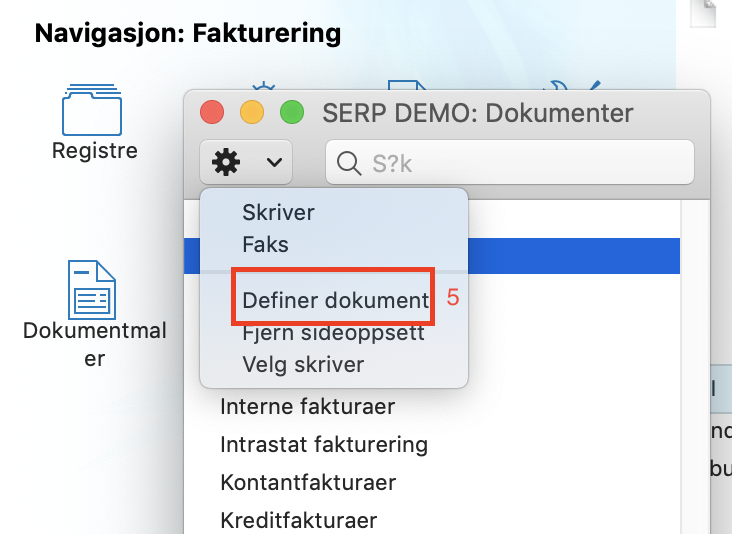
Task: Maximize Dokumenter window with green button
Action: [292, 112]
